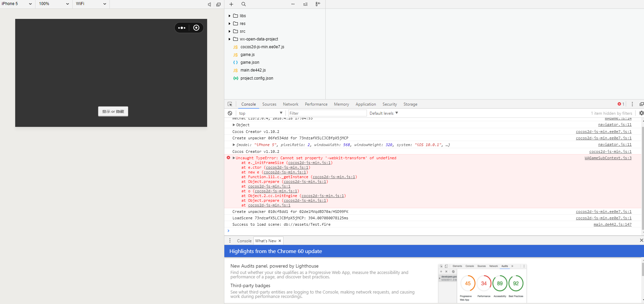Switch to the Security tab
644x304 pixels.
pos(390,104)
